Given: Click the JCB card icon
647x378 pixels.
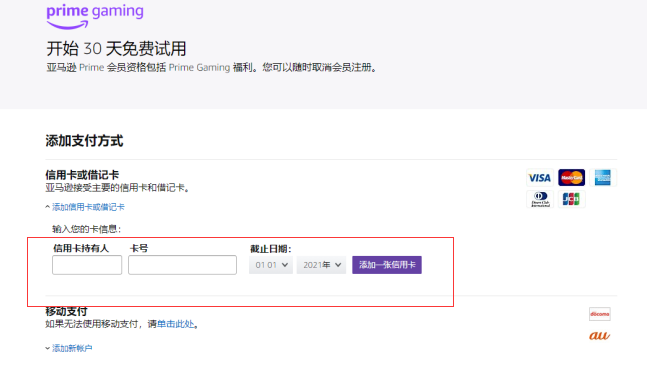Looking at the screenshot, I should point(571,199).
